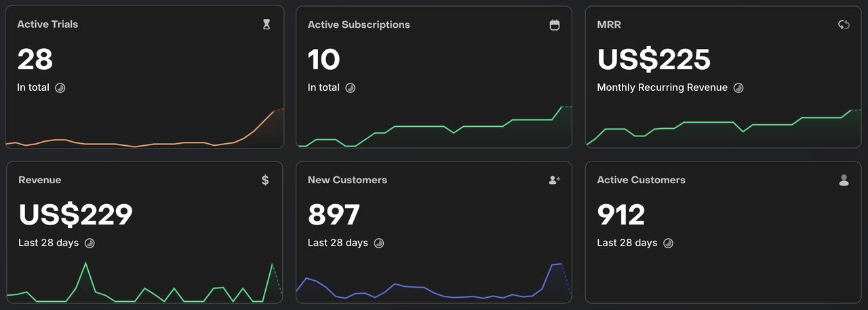Click the info icon next to Active Customers "Last 28 days"

coord(669,243)
